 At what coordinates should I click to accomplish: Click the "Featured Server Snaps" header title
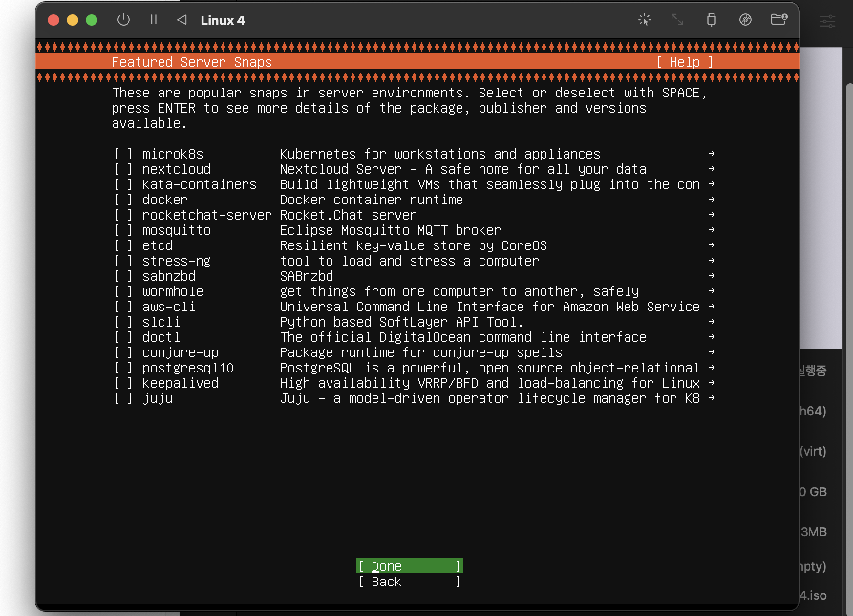(x=192, y=62)
